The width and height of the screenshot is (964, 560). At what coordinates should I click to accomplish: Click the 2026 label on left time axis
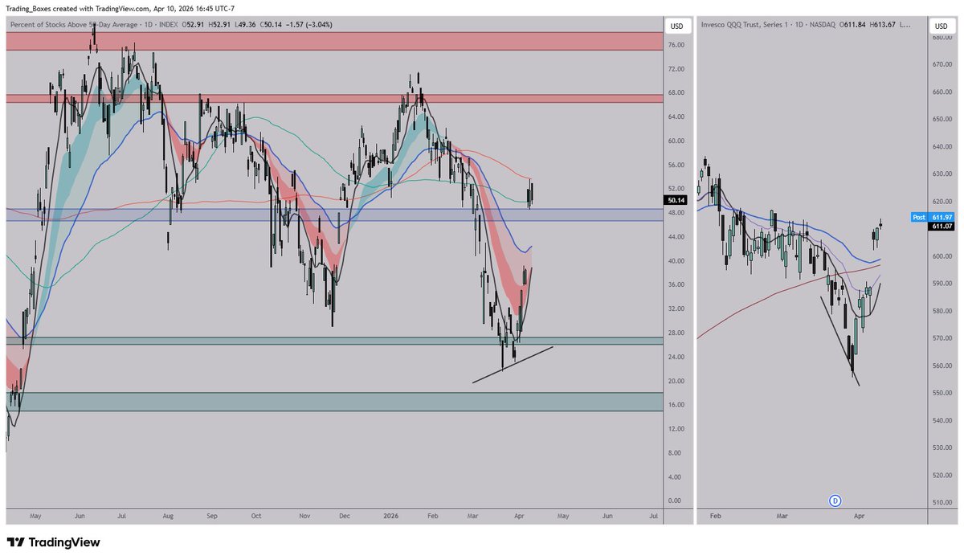click(391, 518)
